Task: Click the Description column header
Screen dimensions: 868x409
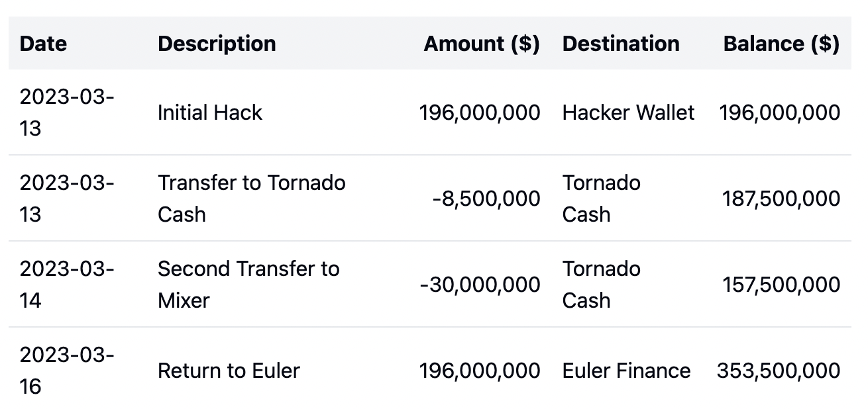Action: pyautogui.click(x=217, y=44)
